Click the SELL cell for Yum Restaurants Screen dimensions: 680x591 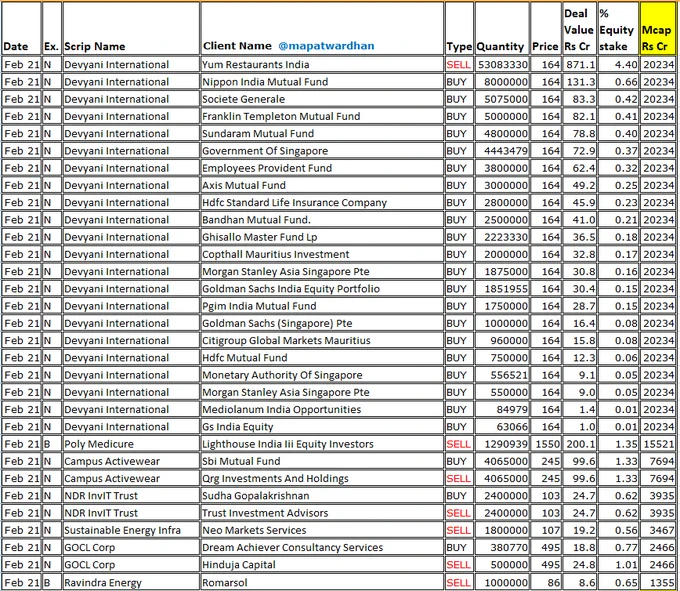(x=459, y=65)
